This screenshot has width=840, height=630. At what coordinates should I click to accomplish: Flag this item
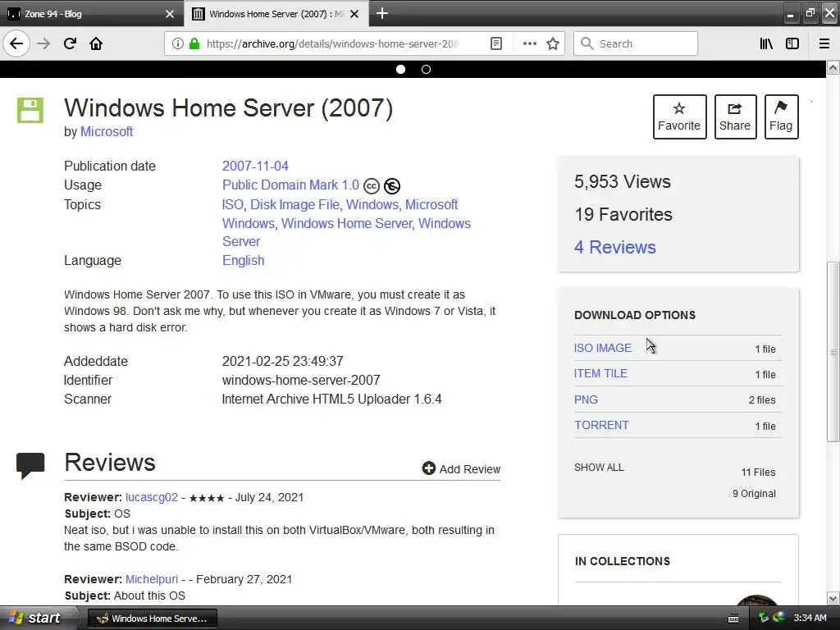(x=781, y=116)
